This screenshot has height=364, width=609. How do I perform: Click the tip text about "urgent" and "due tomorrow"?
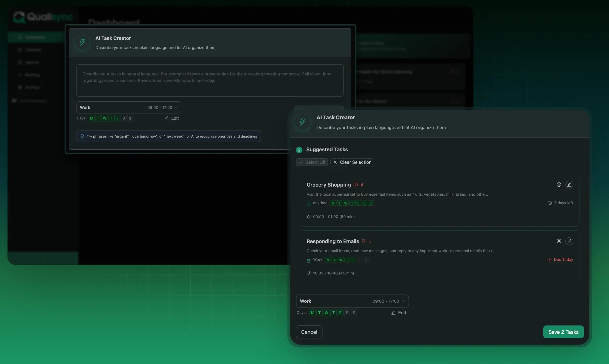(172, 136)
